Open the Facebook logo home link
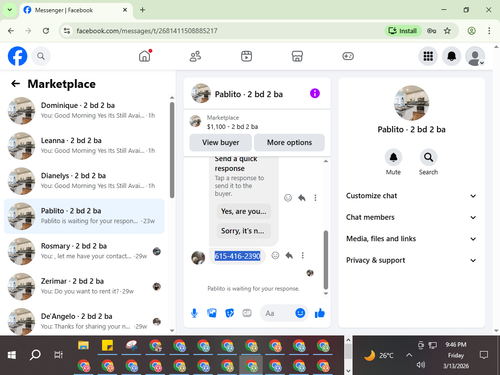This screenshot has height=375, width=500. [17, 56]
